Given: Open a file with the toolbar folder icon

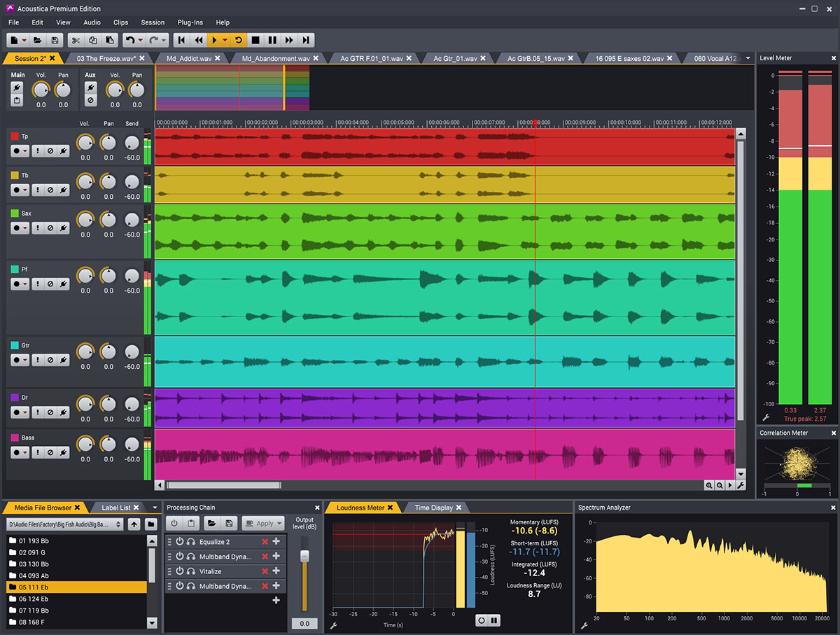Looking at the screenshot, I should tap(38, 41).
